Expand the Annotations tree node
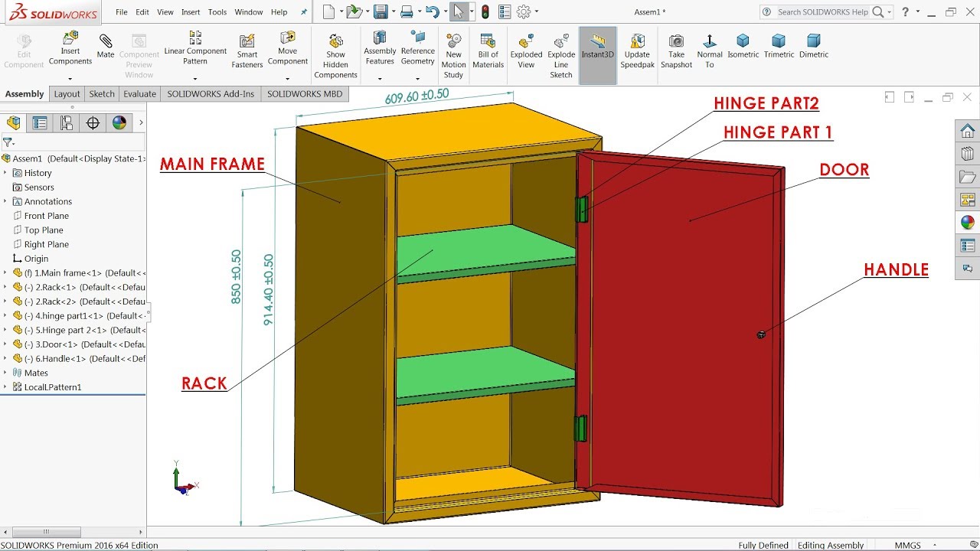Screen dimensions: 980x551 point(5,201)
